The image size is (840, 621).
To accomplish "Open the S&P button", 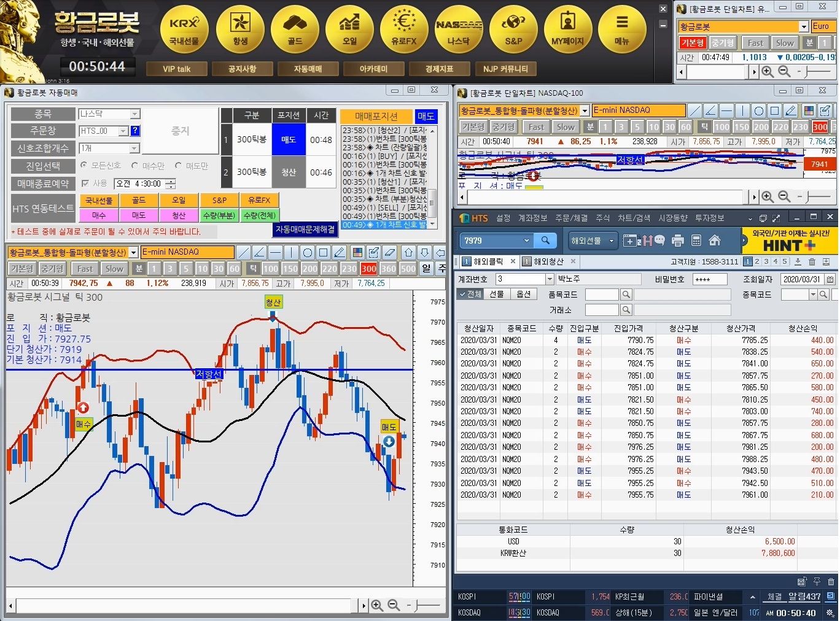I will [513, 29].
